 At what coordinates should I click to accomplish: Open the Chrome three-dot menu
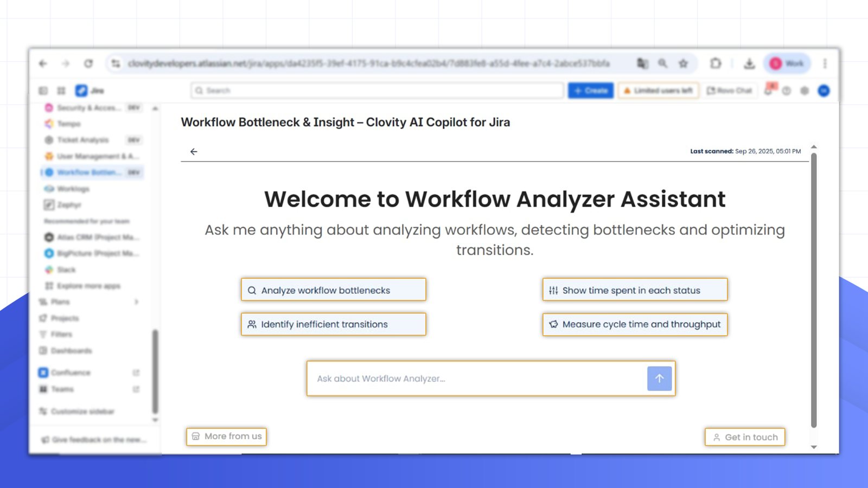[x=825, y=63]
